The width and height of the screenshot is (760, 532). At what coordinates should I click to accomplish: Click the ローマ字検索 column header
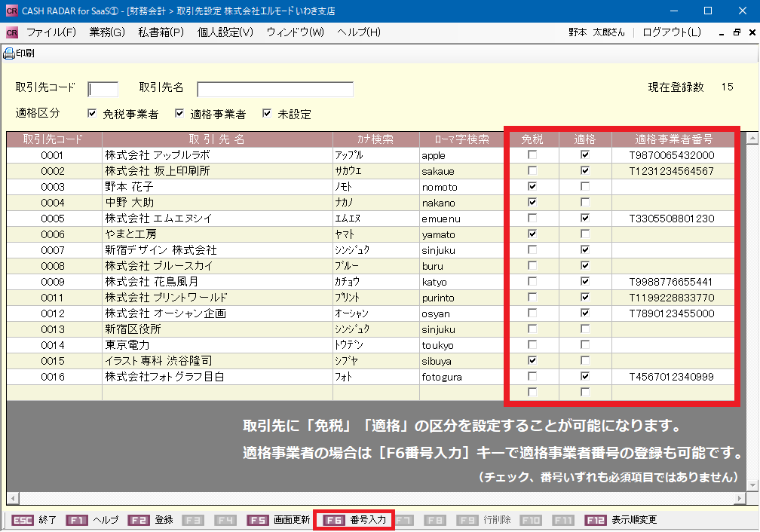[462, 139]
